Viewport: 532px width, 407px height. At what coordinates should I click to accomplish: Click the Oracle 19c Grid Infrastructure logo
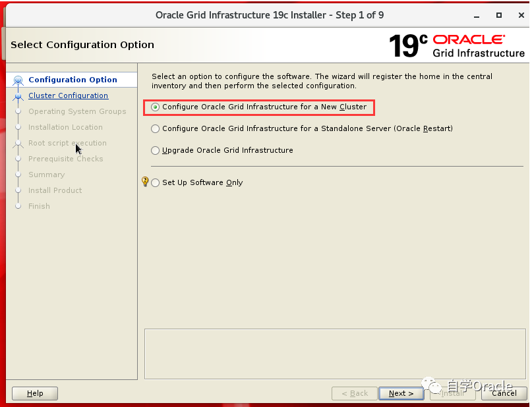(457, 45)
